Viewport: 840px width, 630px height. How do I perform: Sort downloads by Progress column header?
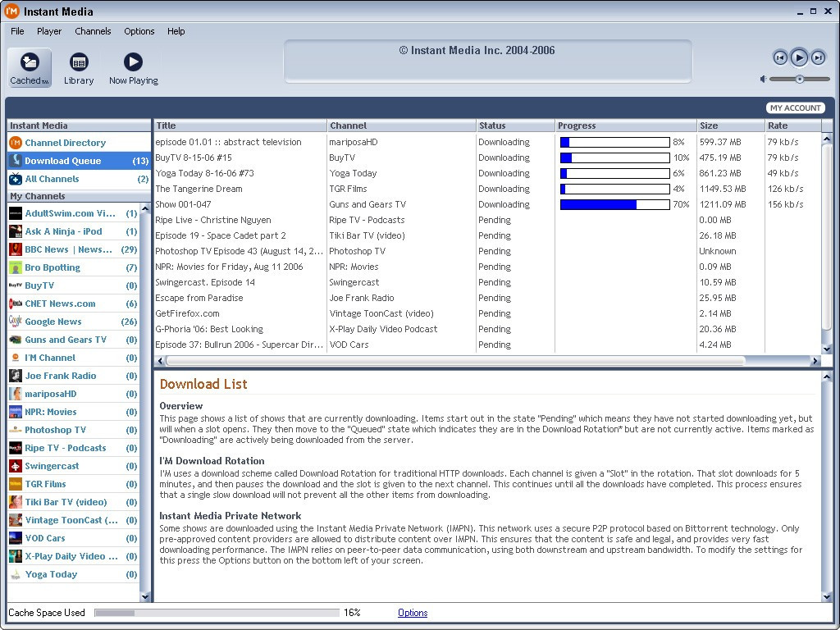[626, 126]
